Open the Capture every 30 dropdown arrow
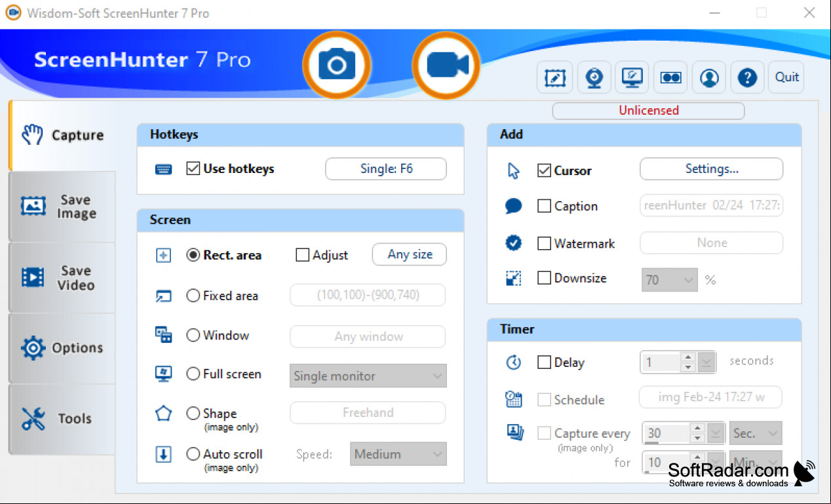The image size is (831, 504). pos(716,433)
